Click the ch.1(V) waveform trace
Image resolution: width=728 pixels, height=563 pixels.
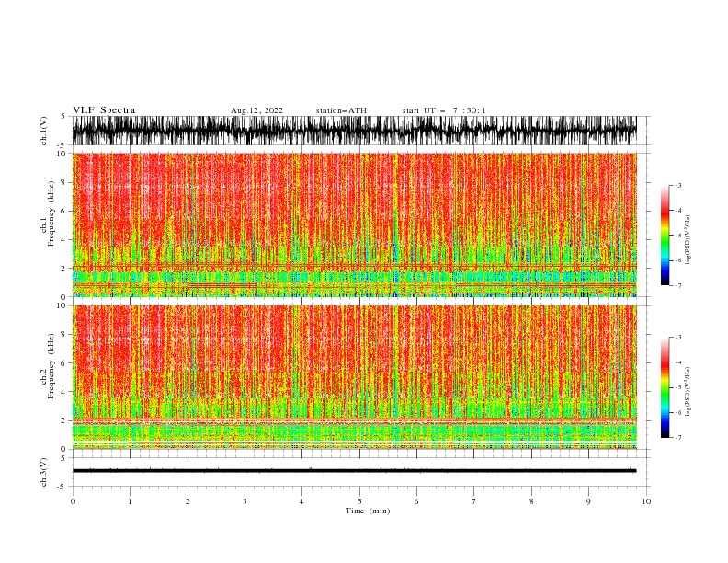(354, 131)
